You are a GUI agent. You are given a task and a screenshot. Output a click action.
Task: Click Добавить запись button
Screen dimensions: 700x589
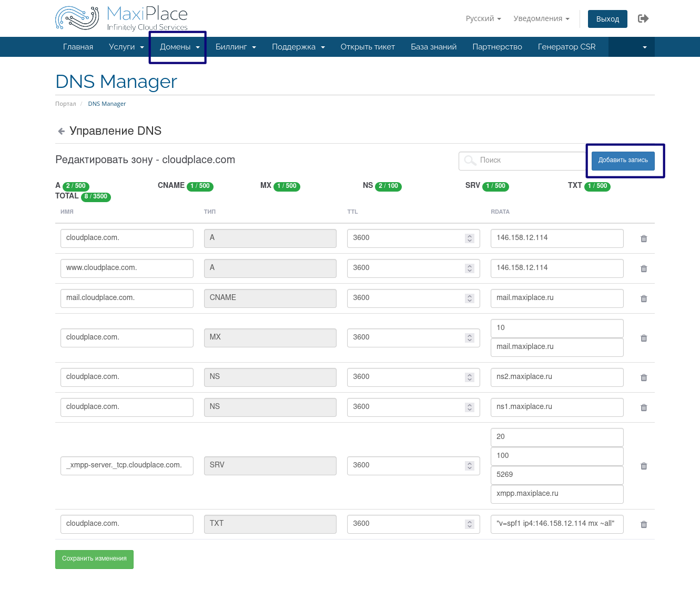623,160
